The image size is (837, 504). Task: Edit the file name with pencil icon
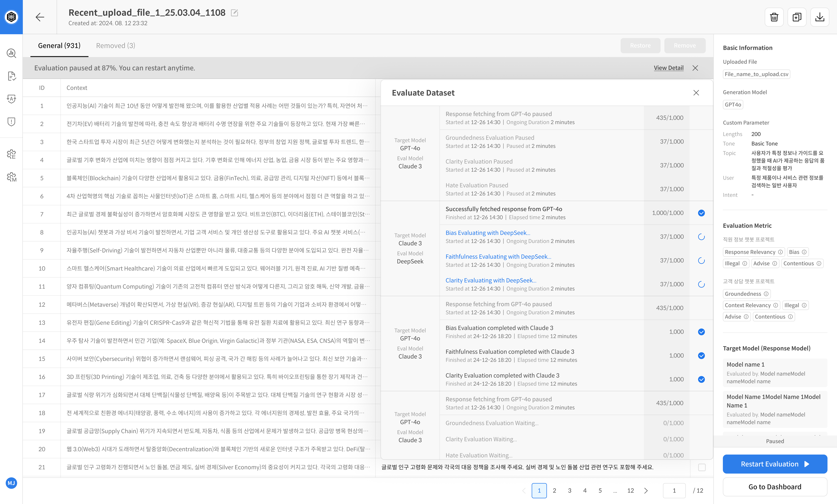[234, 13]
